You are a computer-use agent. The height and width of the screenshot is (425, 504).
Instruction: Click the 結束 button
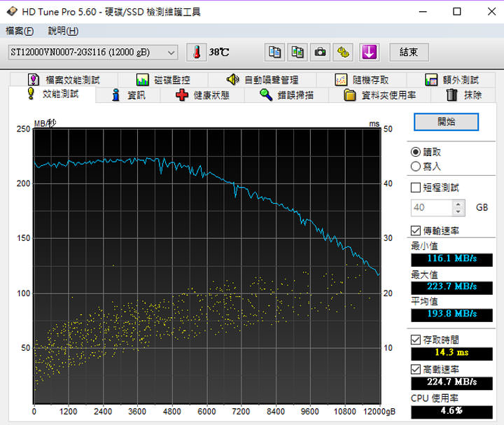click(409, 52)
